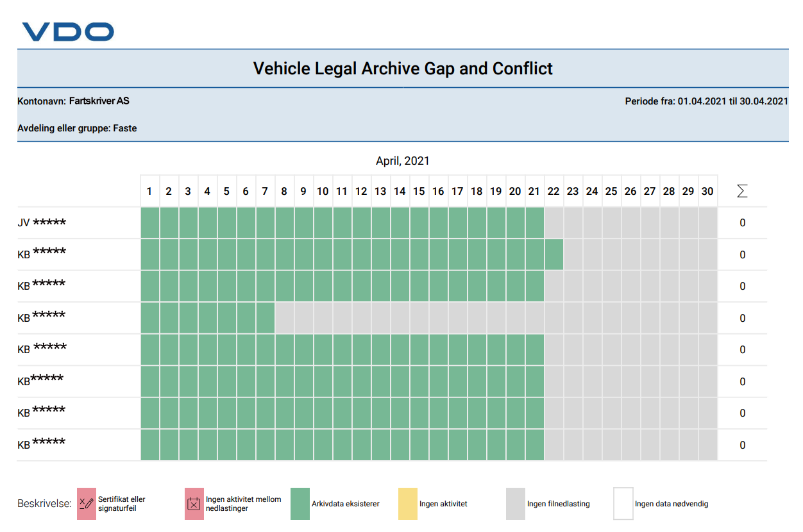Click the sum sigma column header
Viewport: 803px width, 532px height.
742,191
